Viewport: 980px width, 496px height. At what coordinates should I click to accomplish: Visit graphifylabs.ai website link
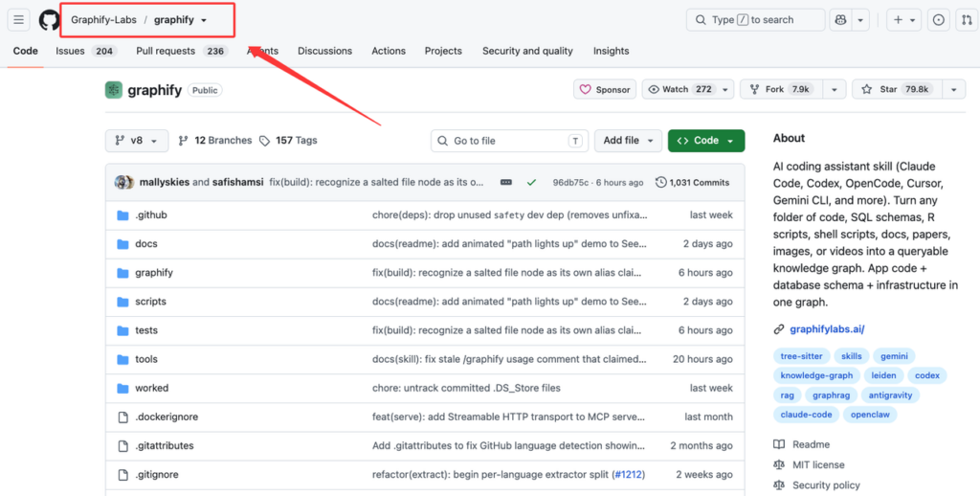point(827,329)
